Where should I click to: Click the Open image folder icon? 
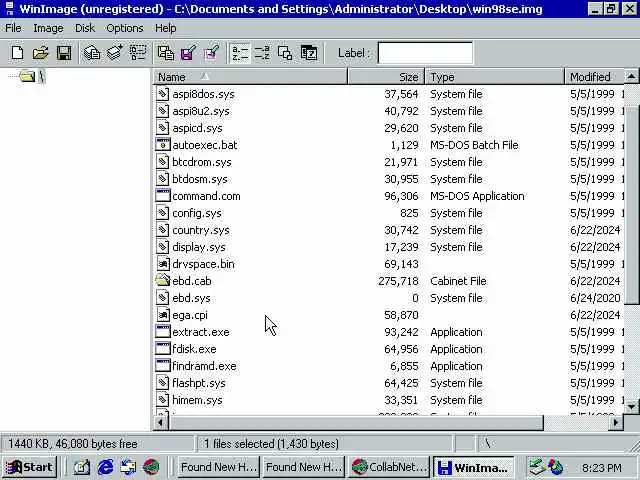(40, 53)
